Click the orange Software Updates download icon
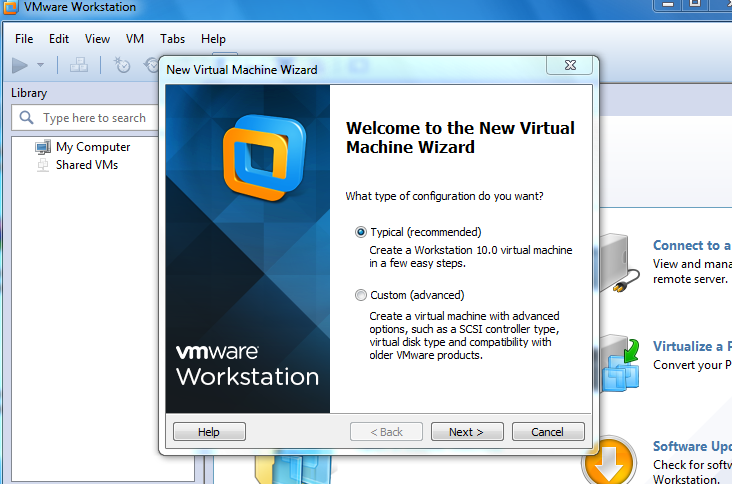 tap(609, 461)
